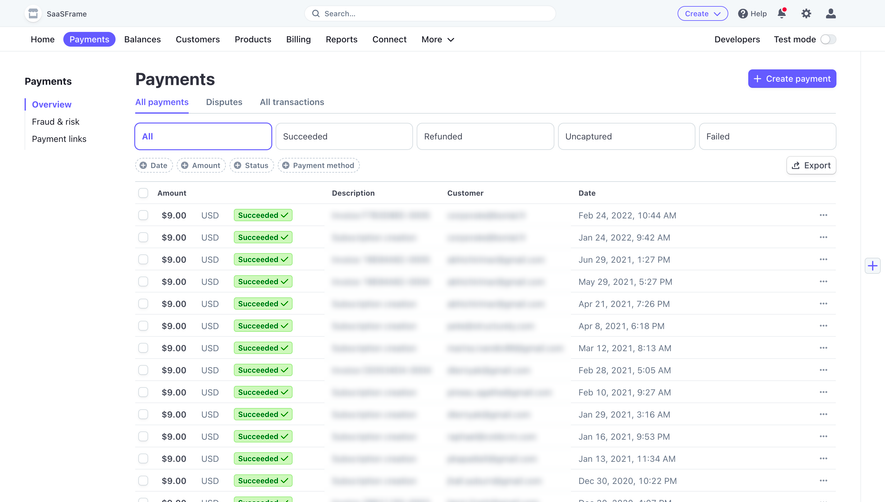Open row menu for Apr 21, 2021 payment
The image size is (885, 502).
point(823,303)
